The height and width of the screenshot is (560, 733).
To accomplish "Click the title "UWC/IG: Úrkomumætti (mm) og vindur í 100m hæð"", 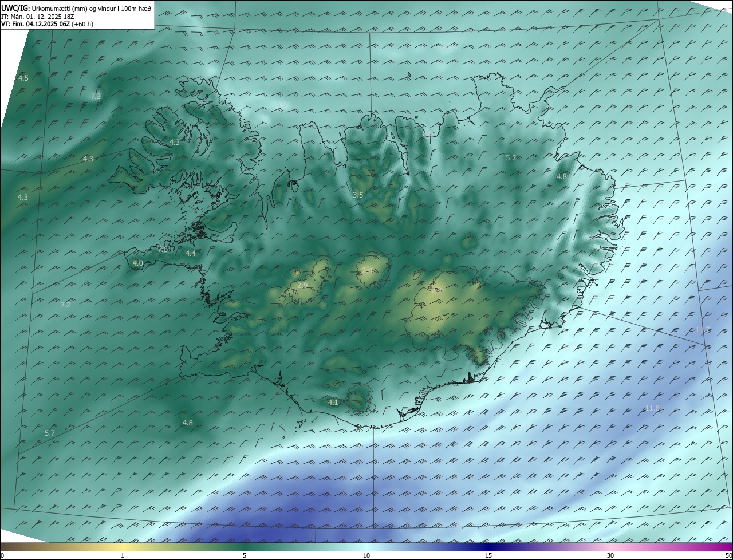I will point(76,9).
